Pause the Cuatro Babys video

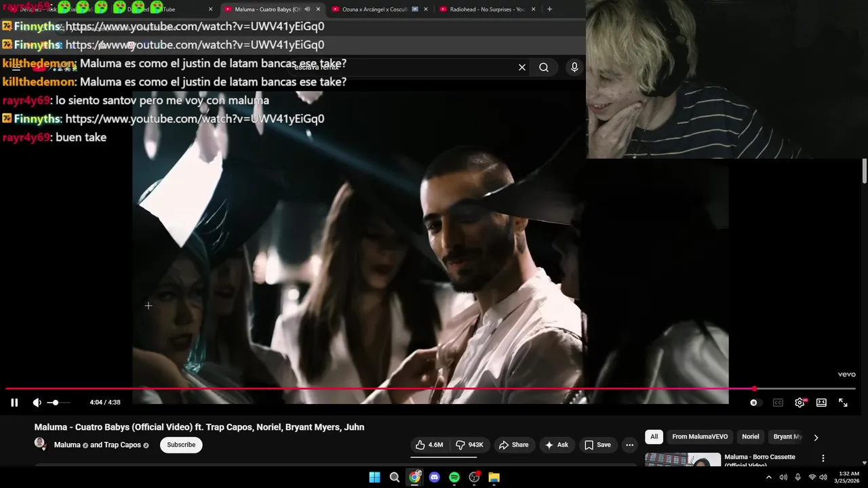pos(14,403)
